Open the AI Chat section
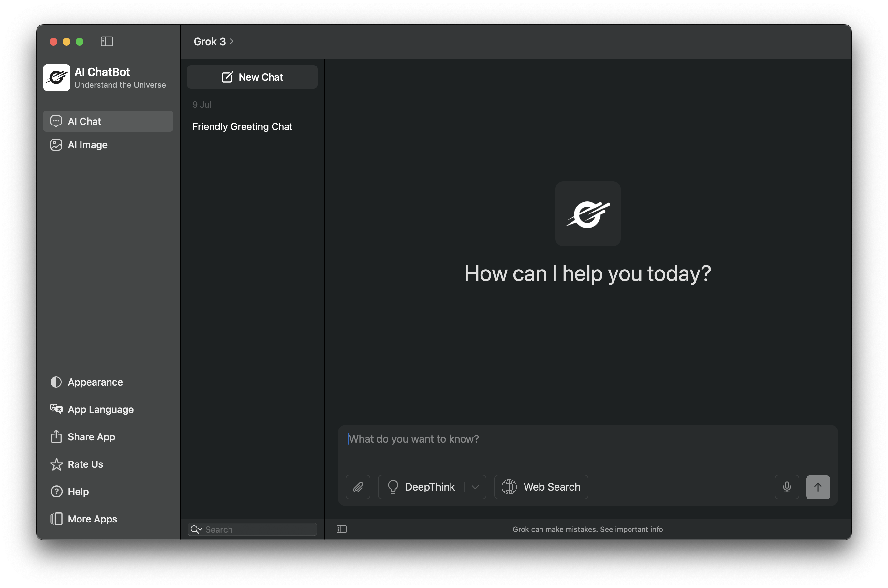The image size is (888, 588). click(x=108, y=121)
